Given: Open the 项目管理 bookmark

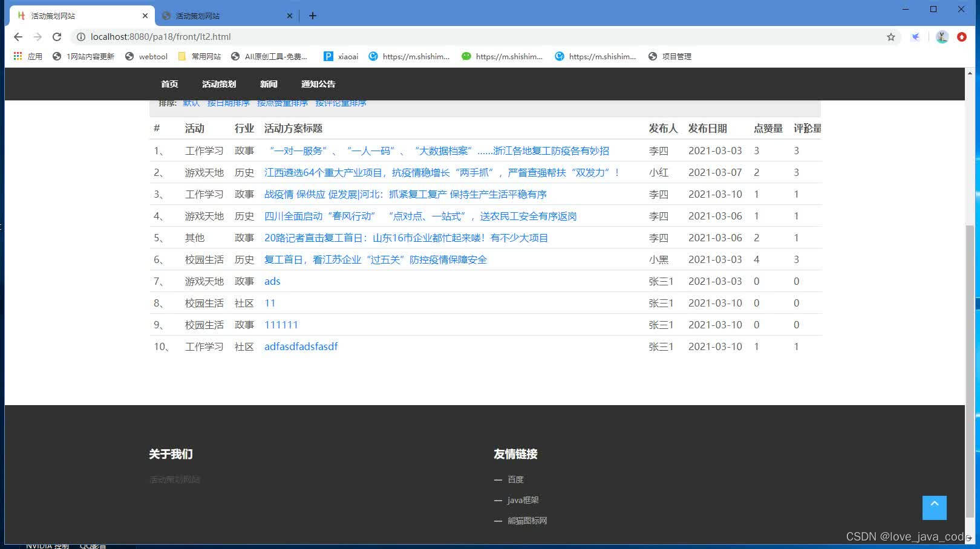Looking at the screenshot, I should (670, 56).
